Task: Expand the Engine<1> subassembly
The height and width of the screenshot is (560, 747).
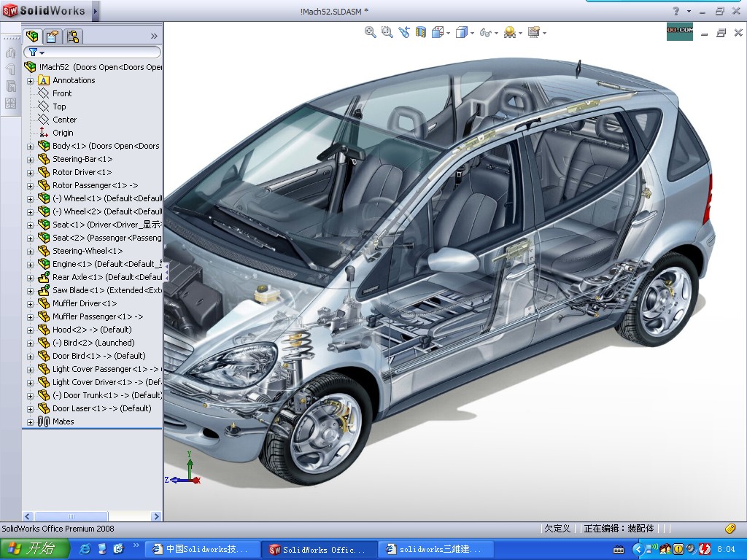Action: pos(30,265)
